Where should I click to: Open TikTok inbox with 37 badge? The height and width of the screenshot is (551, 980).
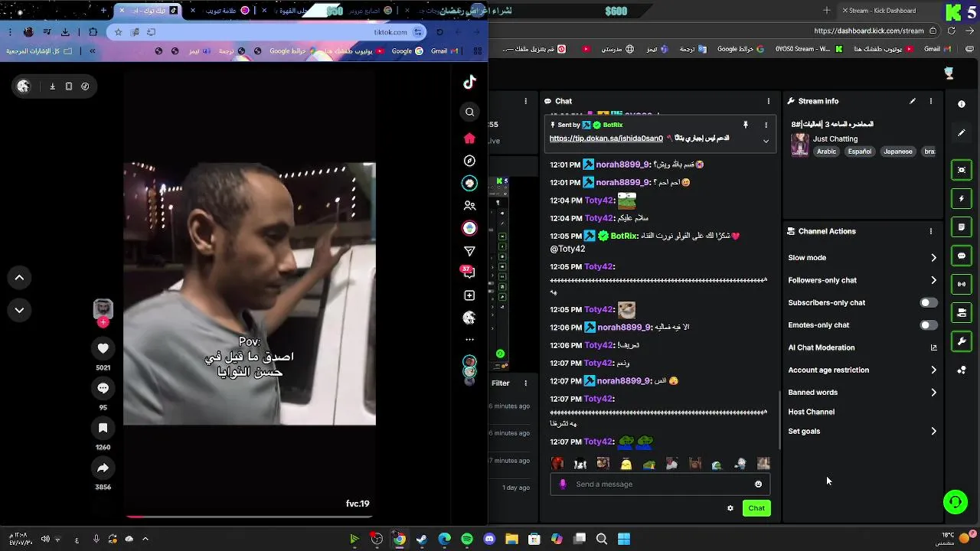click(x=469, y=272)
